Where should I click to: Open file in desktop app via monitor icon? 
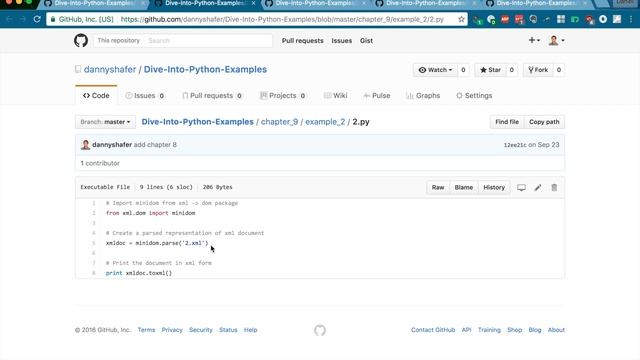pos(521,187)
